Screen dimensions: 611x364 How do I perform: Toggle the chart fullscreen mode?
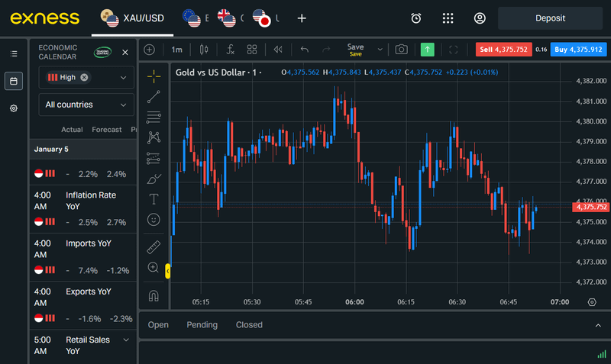(454, 50)
